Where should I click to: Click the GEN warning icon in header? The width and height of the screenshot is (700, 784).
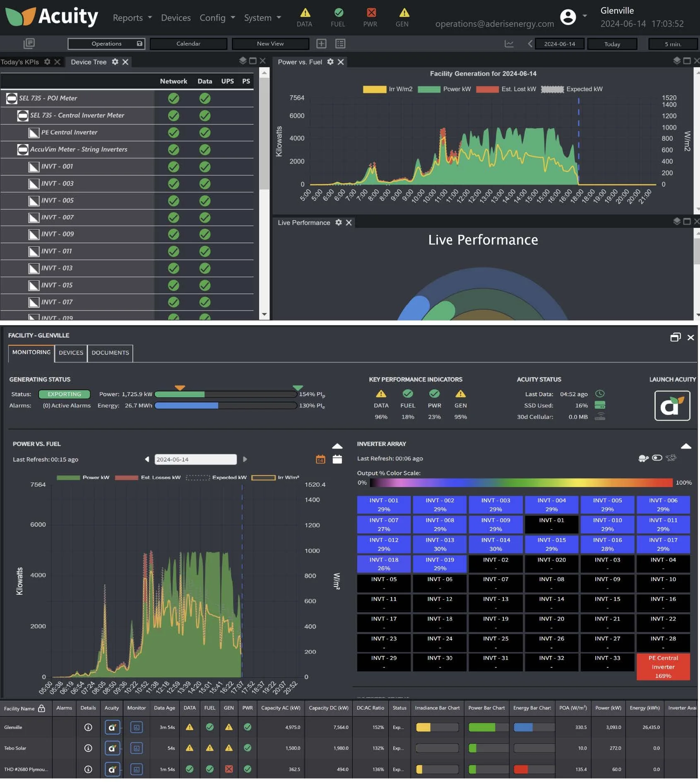point(404,12)
